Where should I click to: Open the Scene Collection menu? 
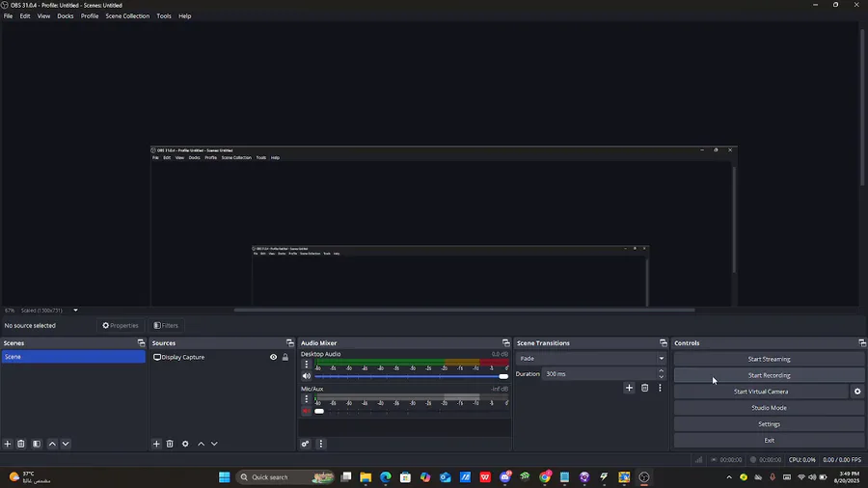(127, 16)
